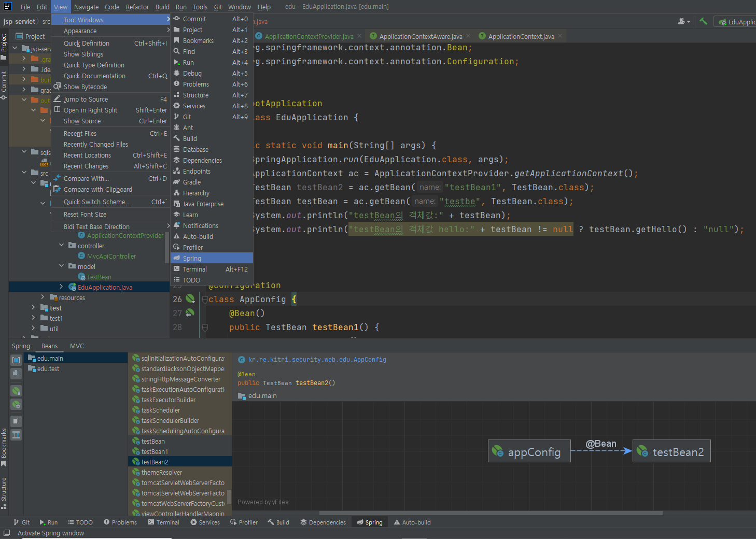Expand the util folder node
This screenshot has width=756, height=539.
(x=33, y=328)
